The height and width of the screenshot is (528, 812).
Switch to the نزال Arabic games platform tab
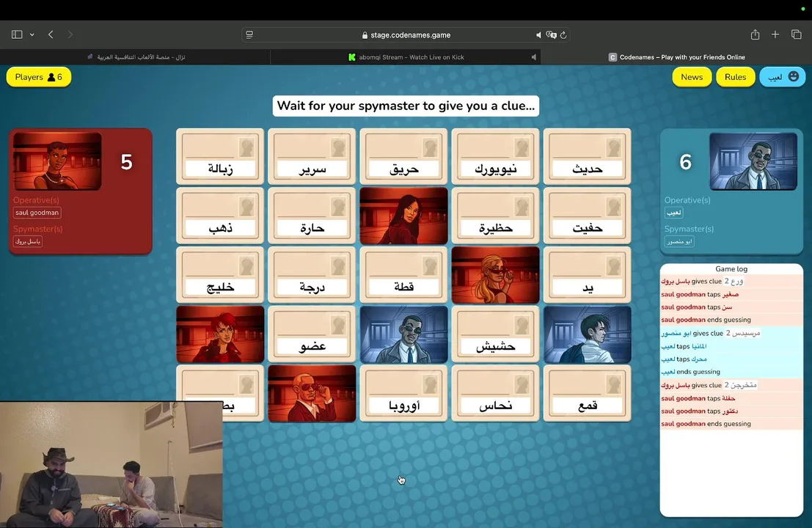tap(136, 57)
